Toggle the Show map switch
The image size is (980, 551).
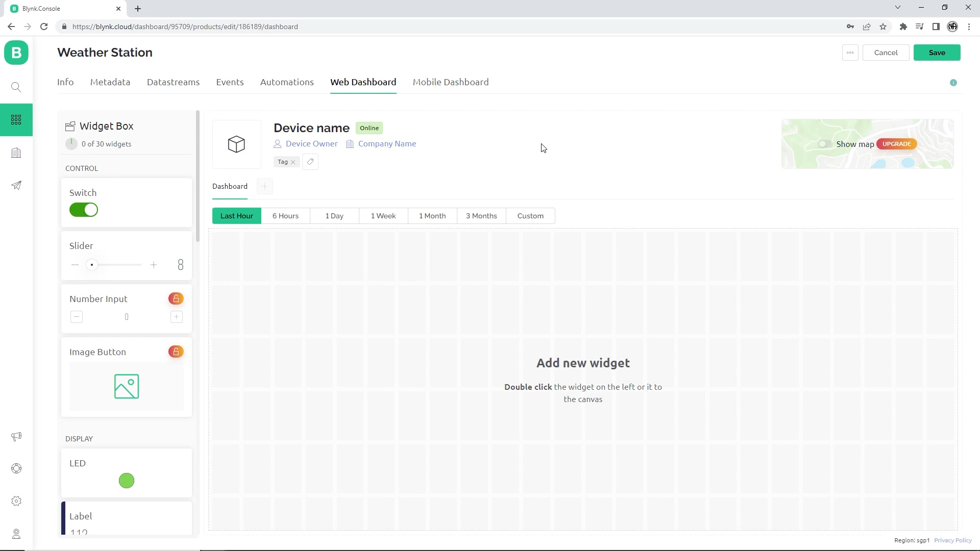pos(825,144)
